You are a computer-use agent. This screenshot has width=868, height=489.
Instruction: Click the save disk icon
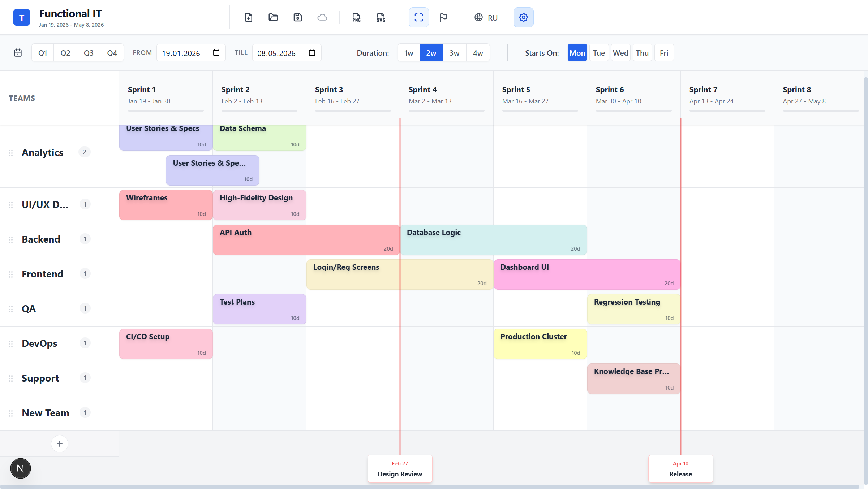pos(298,17)
